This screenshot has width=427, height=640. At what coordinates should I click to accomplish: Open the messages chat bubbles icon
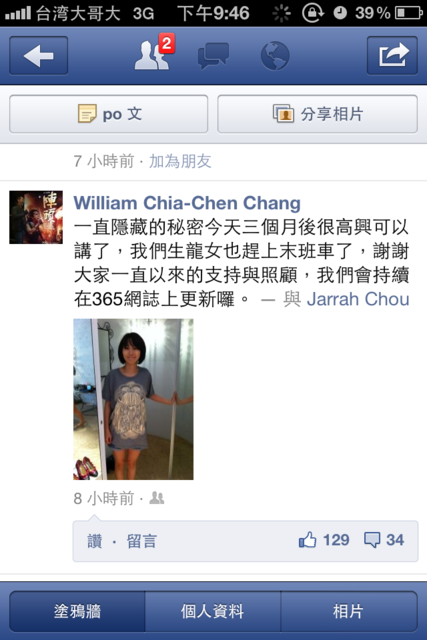tap(213, 56)
